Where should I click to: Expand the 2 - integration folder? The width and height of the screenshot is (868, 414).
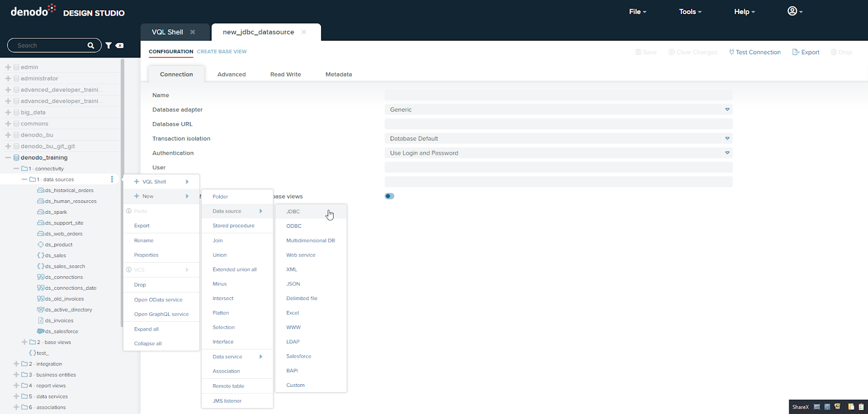pyautogui.click(x=16, y=364)
